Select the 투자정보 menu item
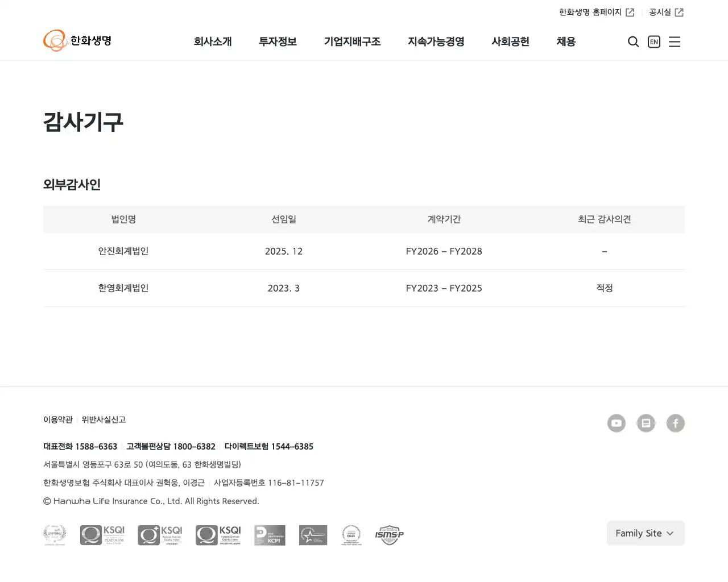 [278, 41]
